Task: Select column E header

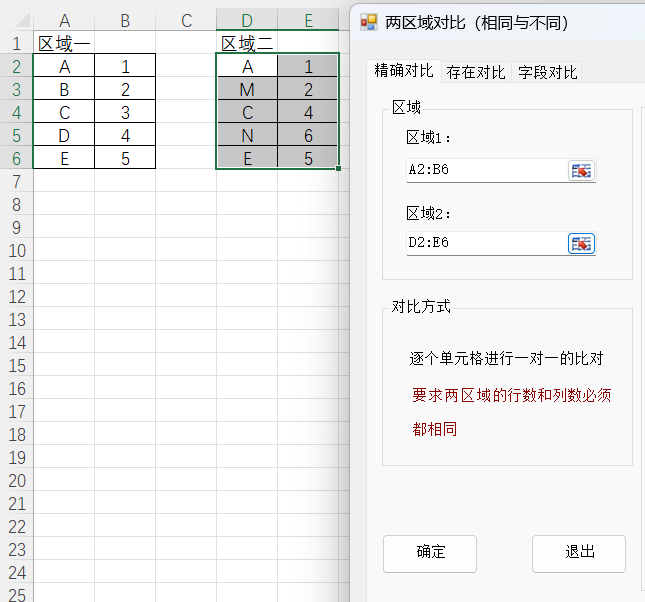Action: [x=308, y=20]
